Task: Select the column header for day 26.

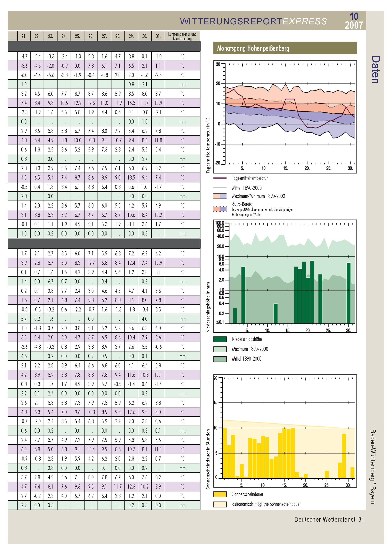Action: pos(91,36)
